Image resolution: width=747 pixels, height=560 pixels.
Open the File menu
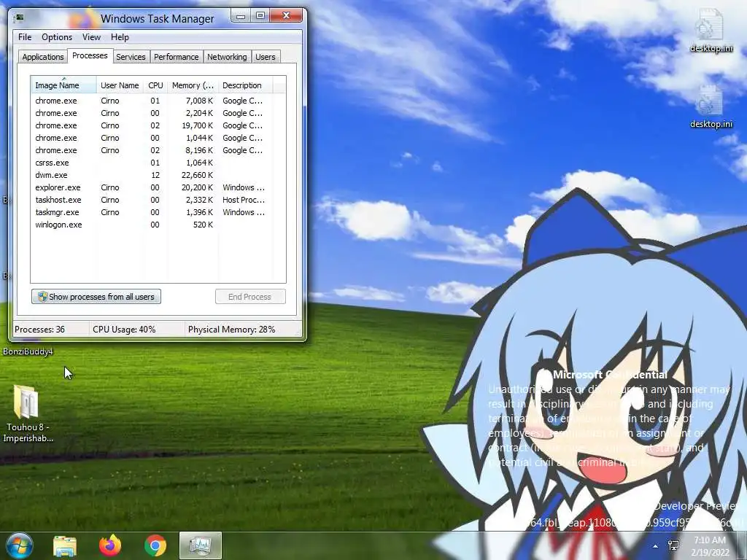25,37
